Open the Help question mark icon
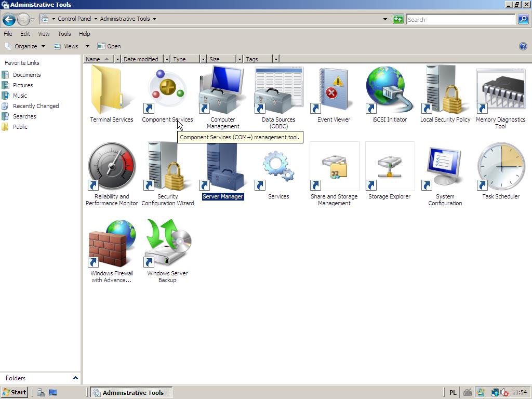Screen dimensions: 532x399 coord(523,46)
